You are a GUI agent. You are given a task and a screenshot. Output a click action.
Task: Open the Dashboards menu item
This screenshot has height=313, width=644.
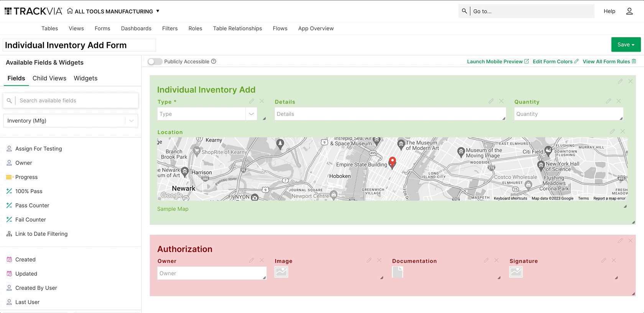pyautogui.click(x=136, y=28)
